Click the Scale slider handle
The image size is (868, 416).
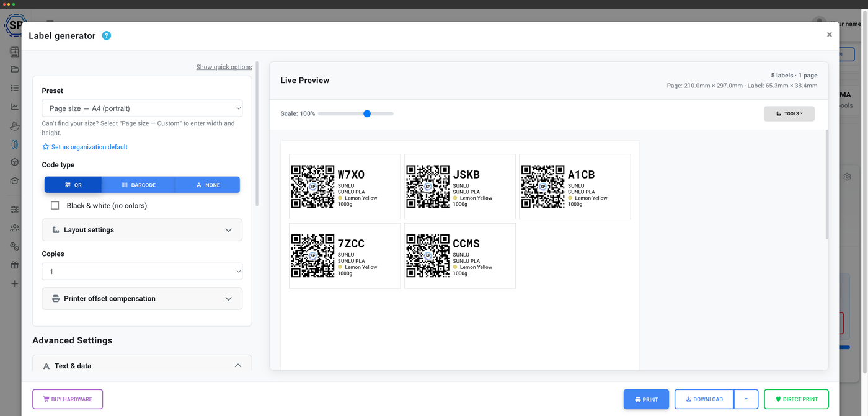(x=367, y=113)
